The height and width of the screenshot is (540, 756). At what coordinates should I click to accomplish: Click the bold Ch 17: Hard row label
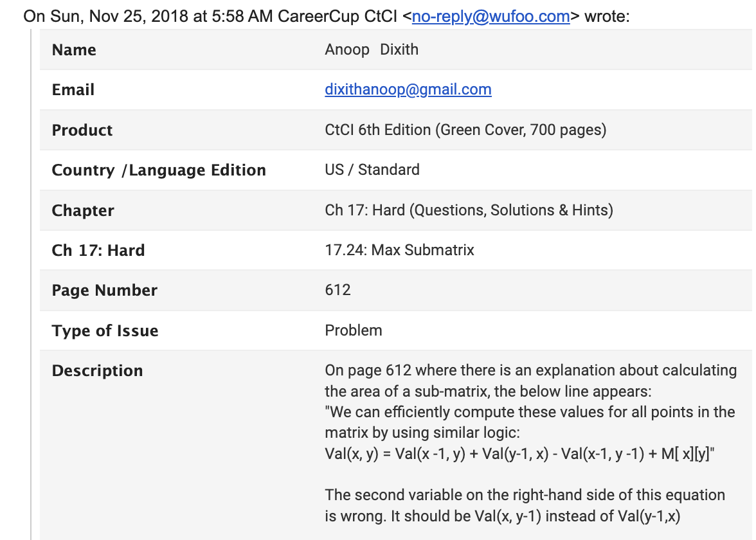coord(98,250)
